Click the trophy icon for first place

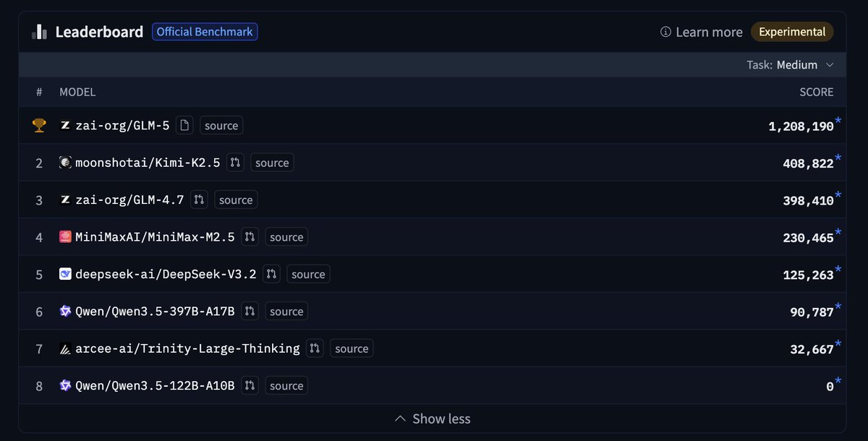(x=39, y=126)
